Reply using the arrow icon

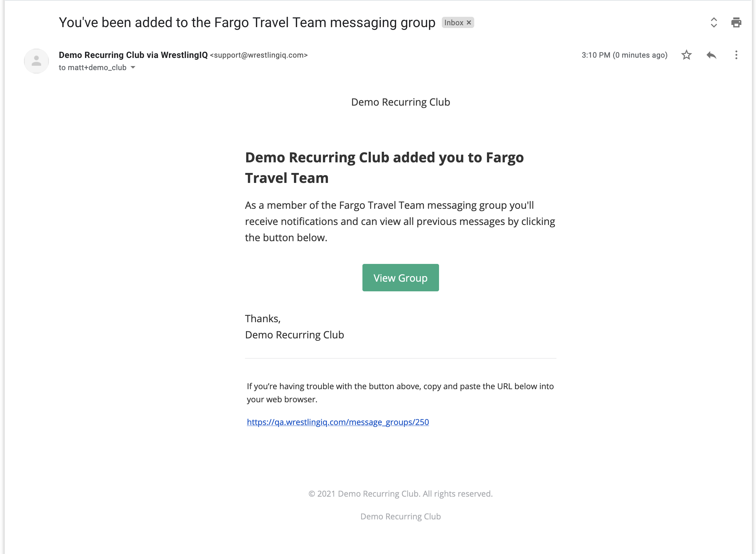coord(711,55)
